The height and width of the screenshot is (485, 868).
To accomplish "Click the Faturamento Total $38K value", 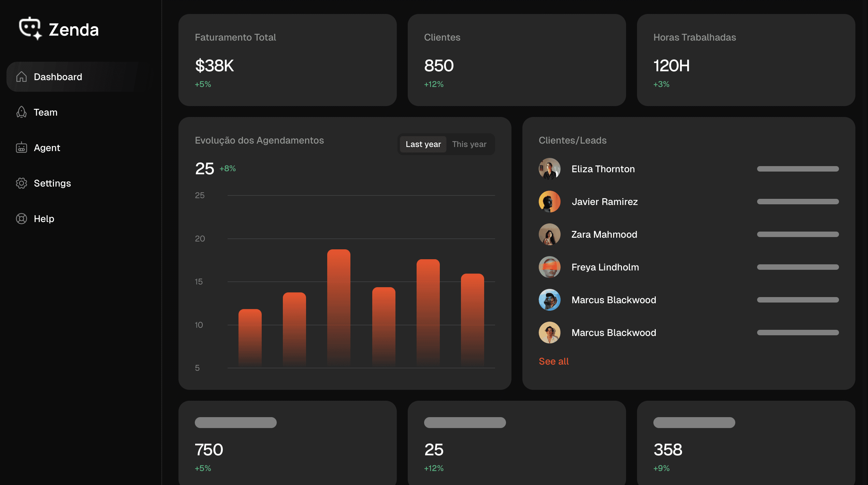I will [214, 65].
